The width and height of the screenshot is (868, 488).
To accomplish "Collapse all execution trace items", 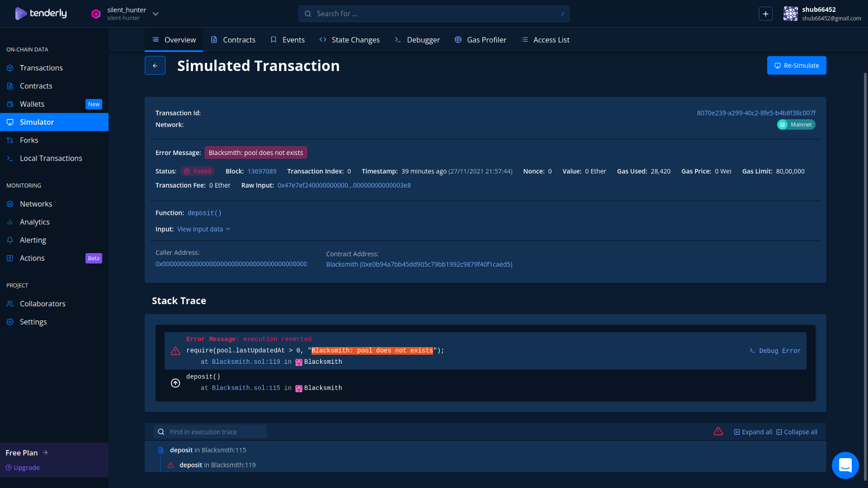I will (797, 432).
